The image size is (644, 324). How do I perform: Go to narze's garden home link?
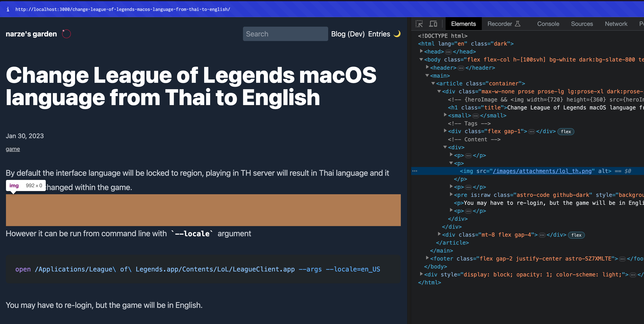click(31, 34)
